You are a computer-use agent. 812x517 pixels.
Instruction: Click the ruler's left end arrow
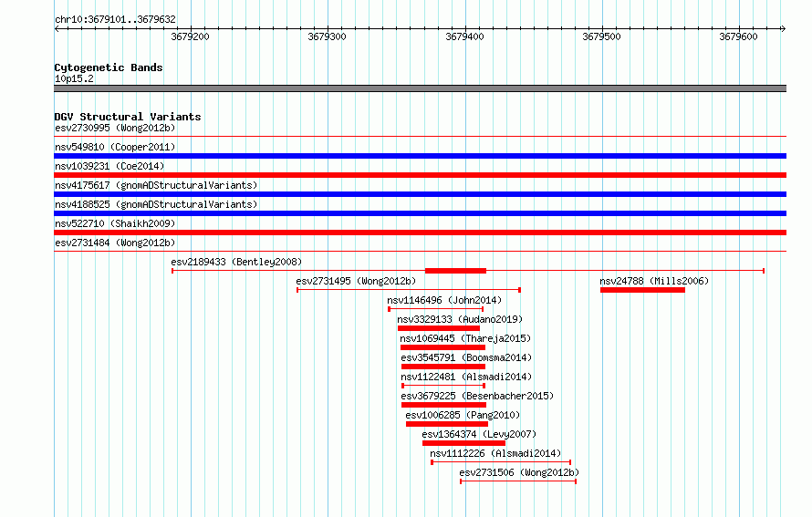click(57, 28)
